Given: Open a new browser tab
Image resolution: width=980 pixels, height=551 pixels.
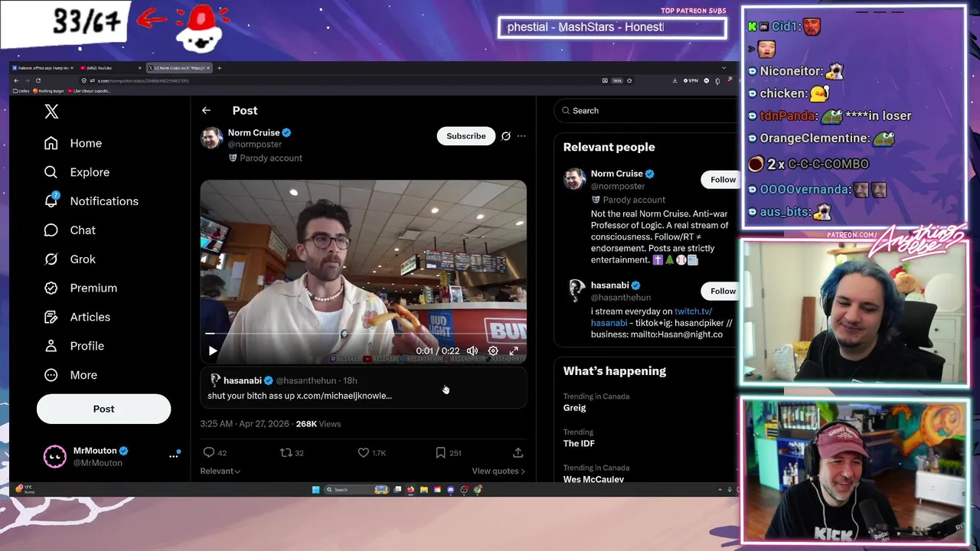Looking at the screenshot, I should pos(219,68).
